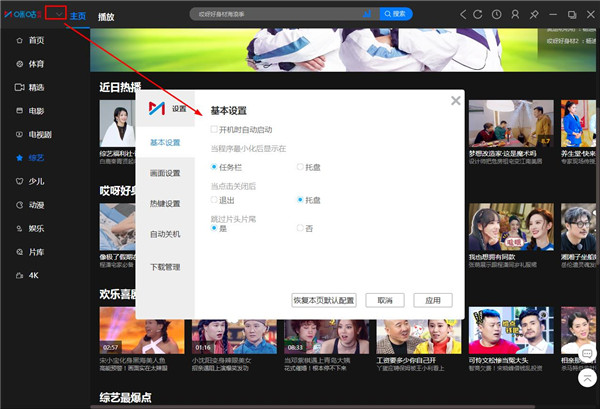
Task: Switch to the 播放 tab
Action: click(x=106, y=17)
